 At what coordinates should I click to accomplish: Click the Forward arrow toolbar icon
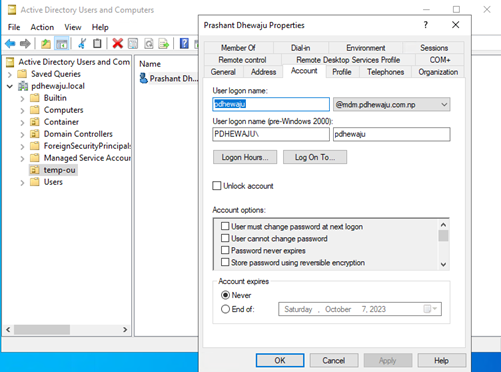click(25, 44)
